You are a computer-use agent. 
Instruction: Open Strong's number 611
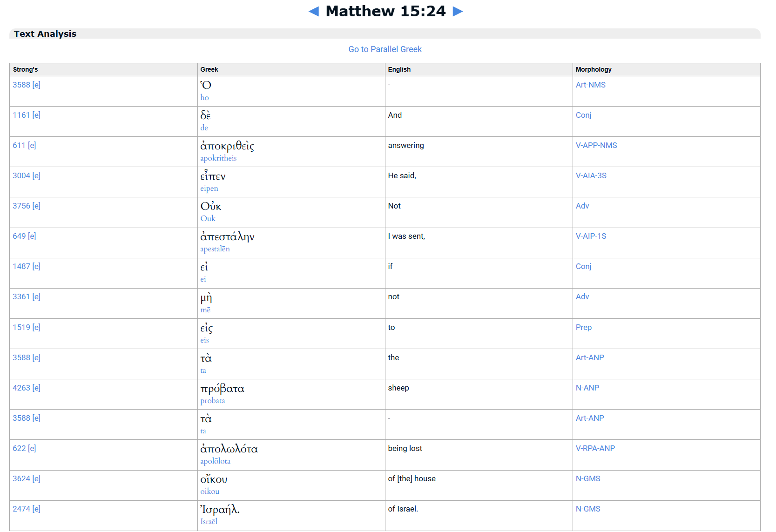pyautogui.click(x=19, y=145)
